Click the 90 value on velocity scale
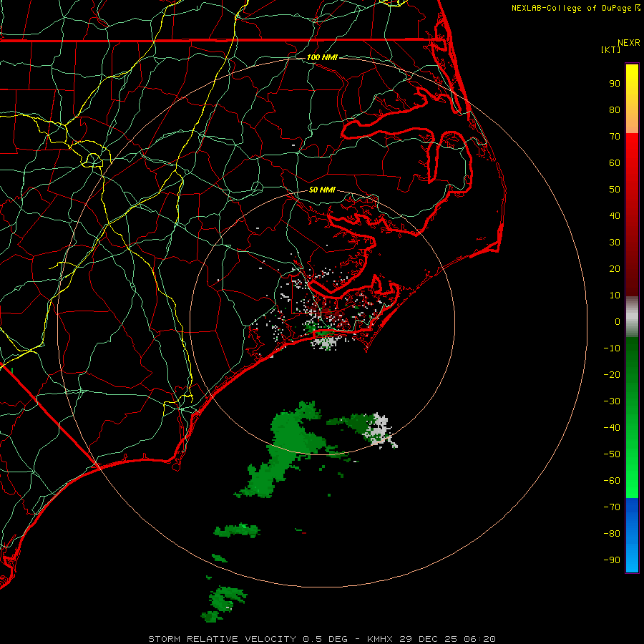 [x=615, y=84]
